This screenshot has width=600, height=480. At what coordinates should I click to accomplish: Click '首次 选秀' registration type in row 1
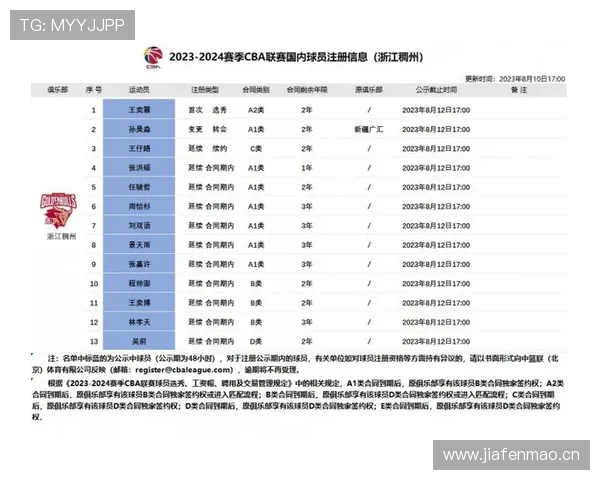point(207,110)
